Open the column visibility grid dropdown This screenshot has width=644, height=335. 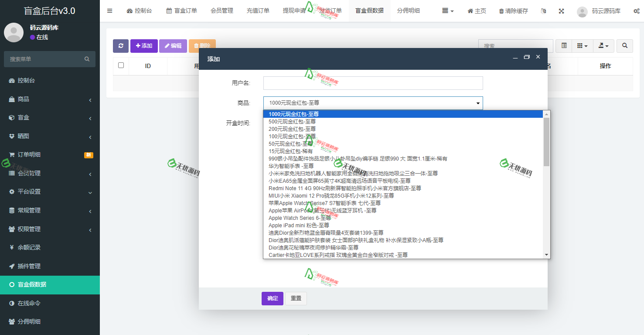click(583, 46)
